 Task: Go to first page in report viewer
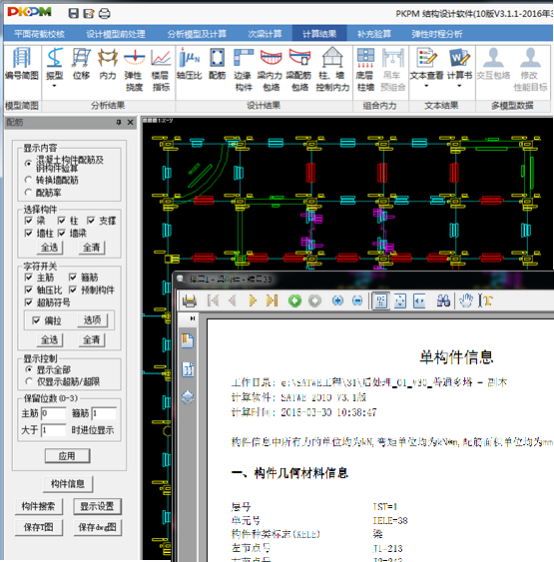click(213, 300)
